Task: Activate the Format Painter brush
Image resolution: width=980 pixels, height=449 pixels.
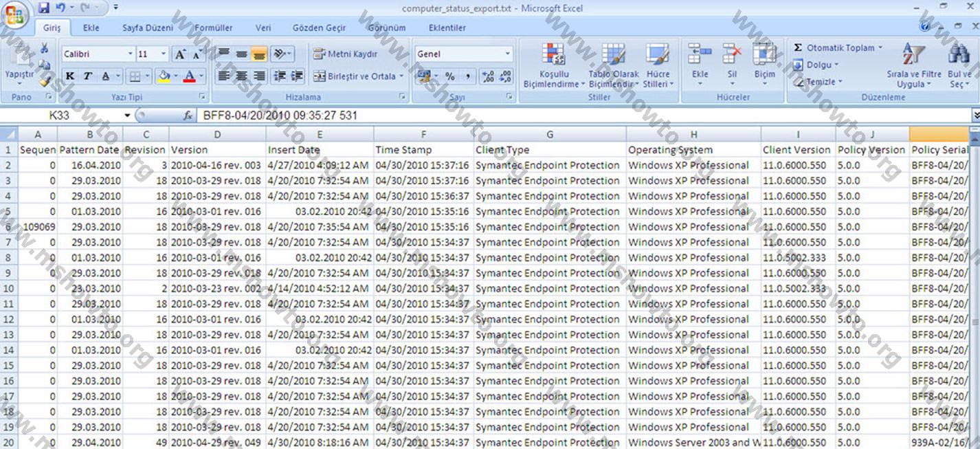Action: coord(45,81)
